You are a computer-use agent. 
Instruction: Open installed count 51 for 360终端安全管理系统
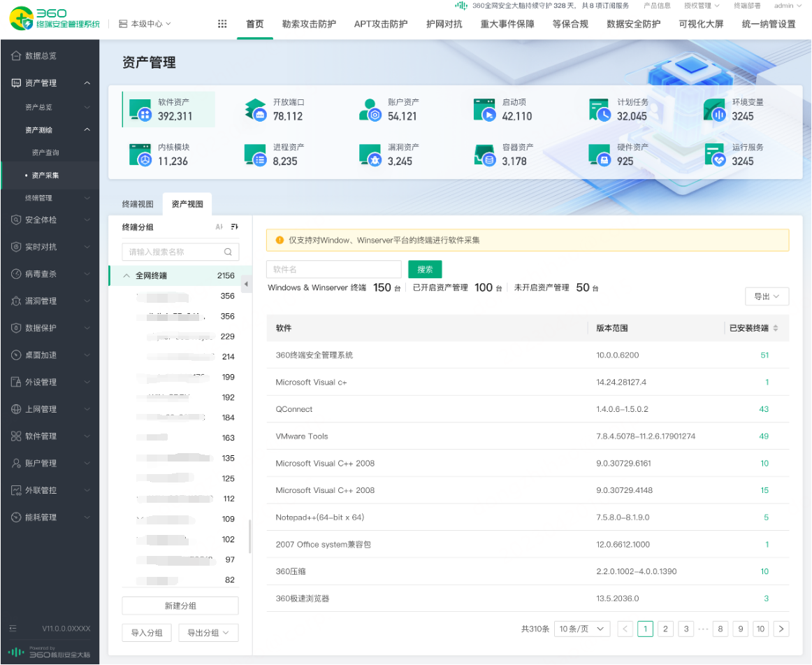pos(764,355)
